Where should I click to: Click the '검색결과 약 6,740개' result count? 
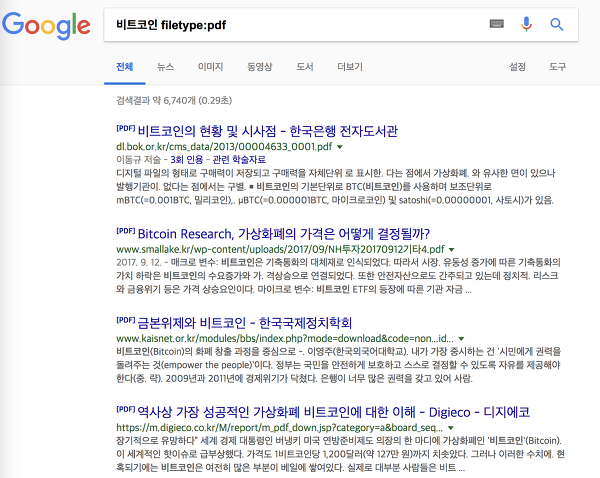tap(174, 100)
